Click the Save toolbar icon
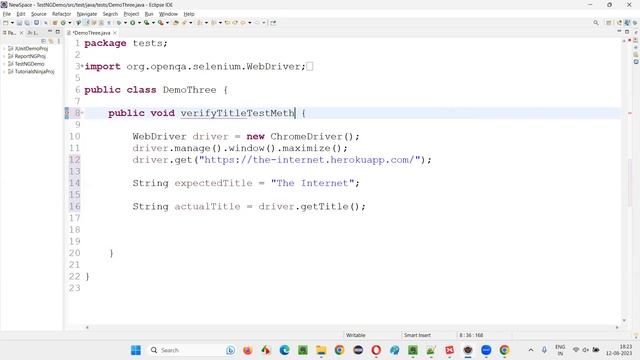This screenshot has height=360, width=640. (19, 23)
